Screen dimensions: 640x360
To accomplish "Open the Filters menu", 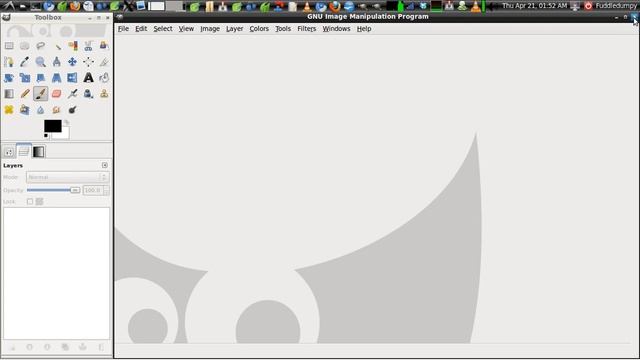I will point(307,29).
